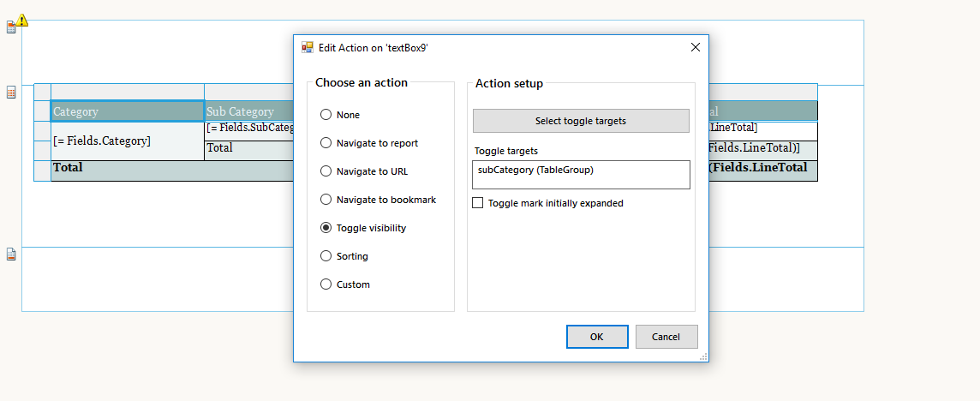
Task: Choose Navigate to report option
Action: pyautogui.click(x=326, y=143)
